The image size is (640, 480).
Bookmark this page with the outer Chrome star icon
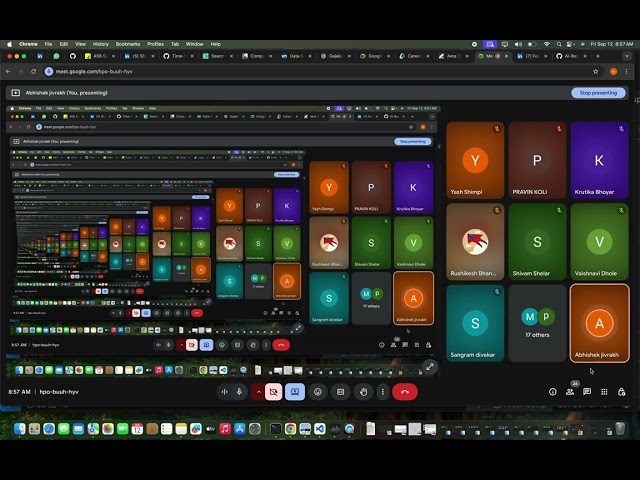coord(596,71)
